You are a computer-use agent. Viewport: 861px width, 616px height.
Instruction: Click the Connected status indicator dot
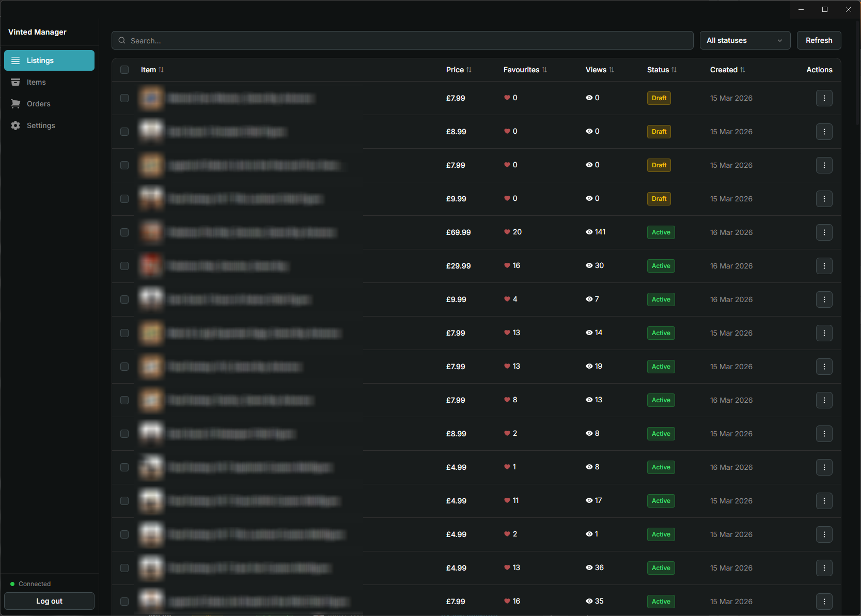tap(12, 583)
